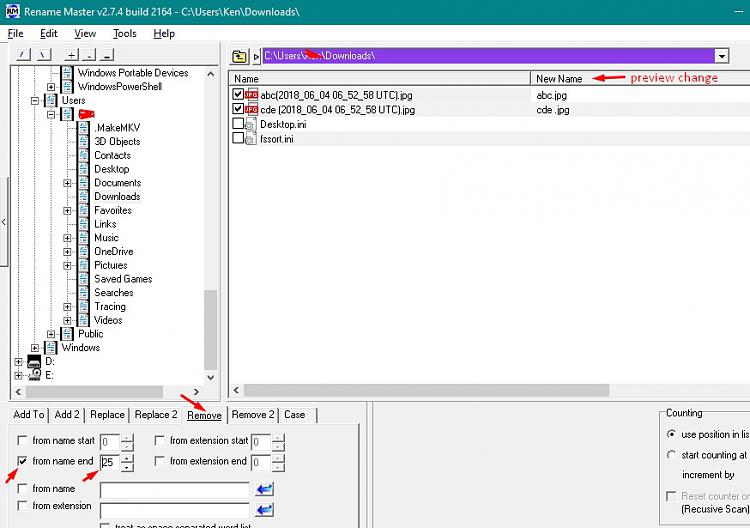
Task: Disable 'from name end' checkbox
Action: tap(22, 461)
